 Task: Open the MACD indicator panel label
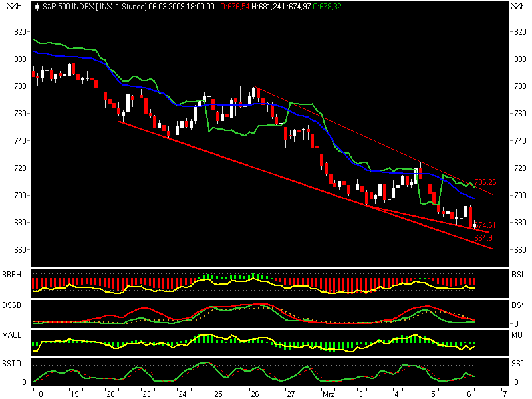13,334
